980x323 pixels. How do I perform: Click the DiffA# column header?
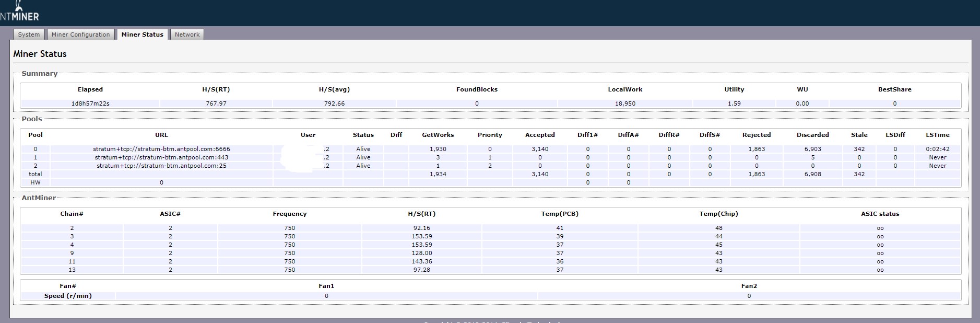(628, 135)
